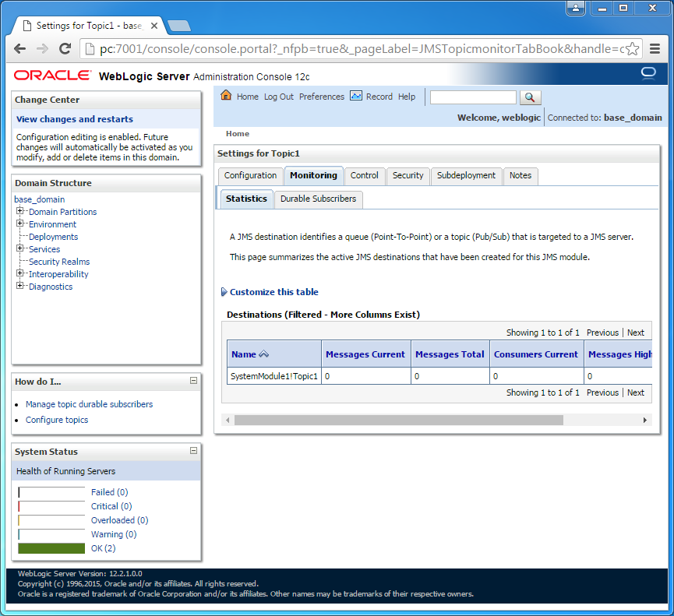Click View changes and restarts
This screenshot has width=674, height=616.
point(74,119)
